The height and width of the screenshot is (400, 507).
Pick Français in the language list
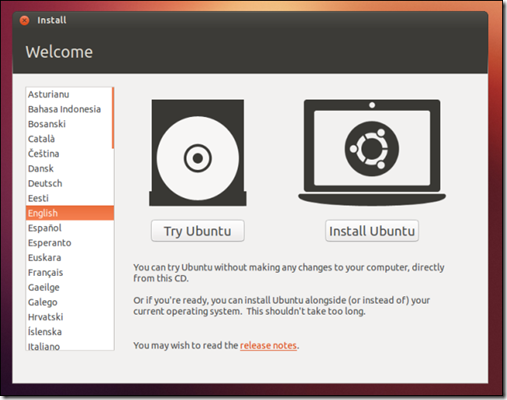pyautogui.click(x=69, y=272)
